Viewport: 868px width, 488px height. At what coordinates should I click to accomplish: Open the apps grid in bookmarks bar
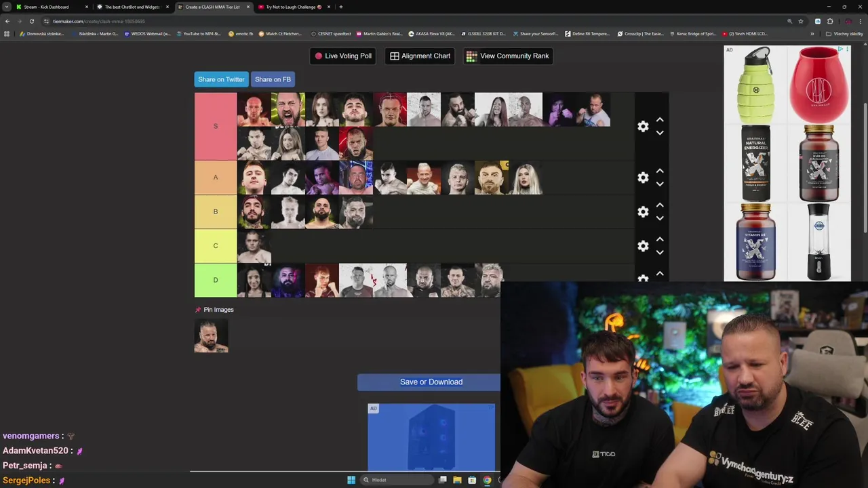[7, 33]
